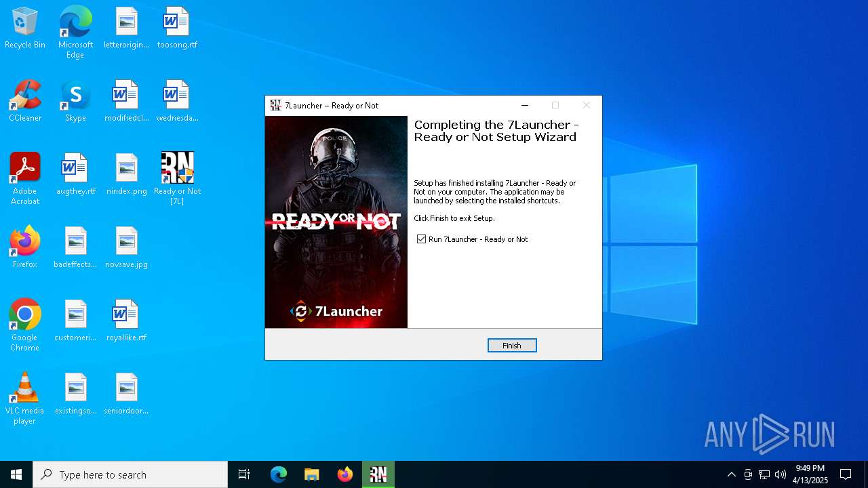Open Task View from taskbar
The image size is (868, 488).
coord(244,474)
